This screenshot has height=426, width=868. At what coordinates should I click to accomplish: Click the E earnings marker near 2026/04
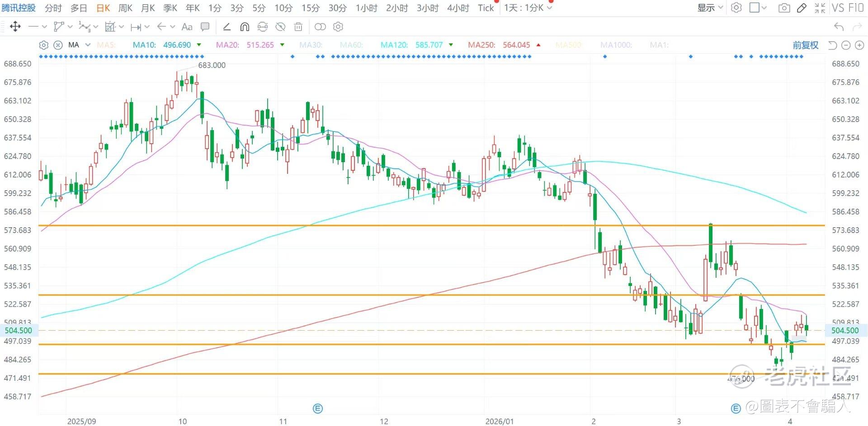pyautogui.click(x=736, y=408)
